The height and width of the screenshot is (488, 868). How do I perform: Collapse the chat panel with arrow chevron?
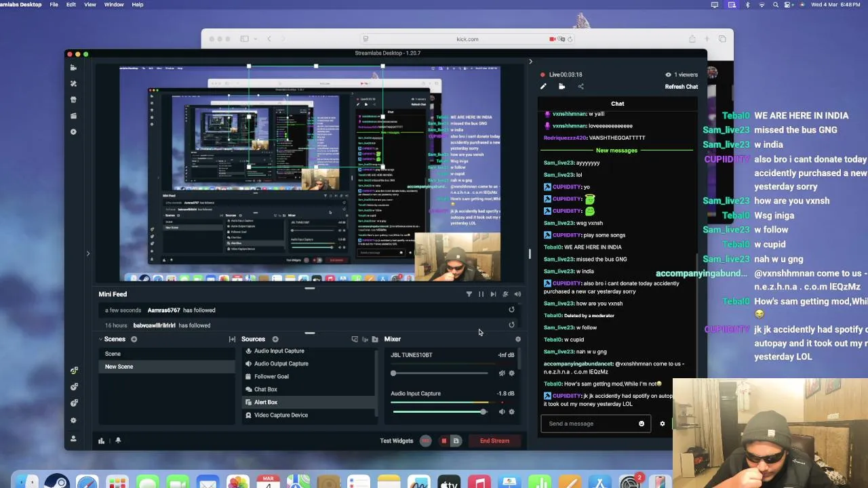pos(530,62)
